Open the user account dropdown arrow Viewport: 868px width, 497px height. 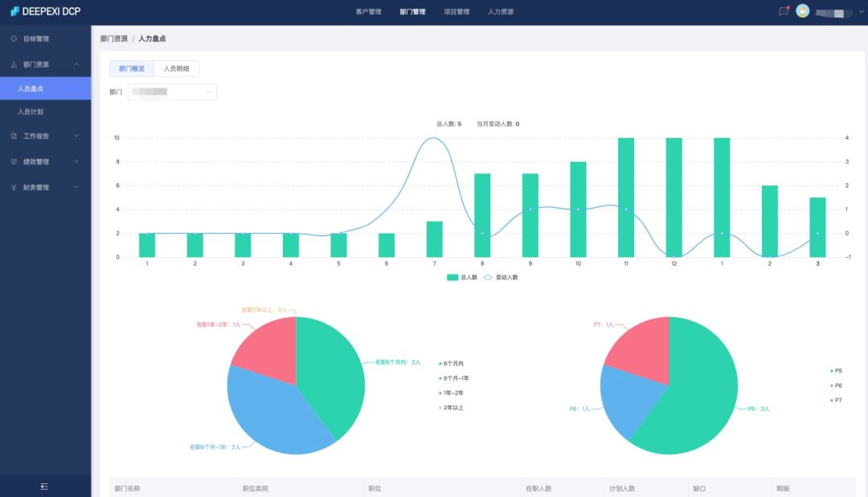tap(861, 11)
